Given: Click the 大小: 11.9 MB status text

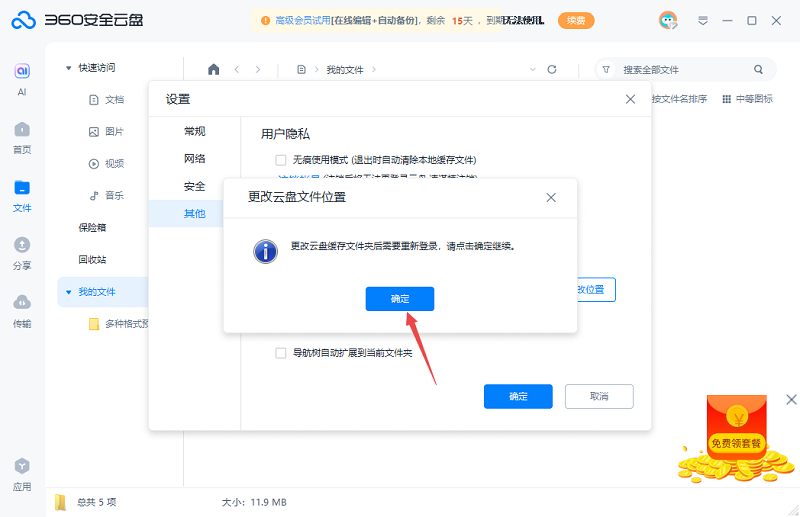Looking at the screenshot, I should click(254, 502).
